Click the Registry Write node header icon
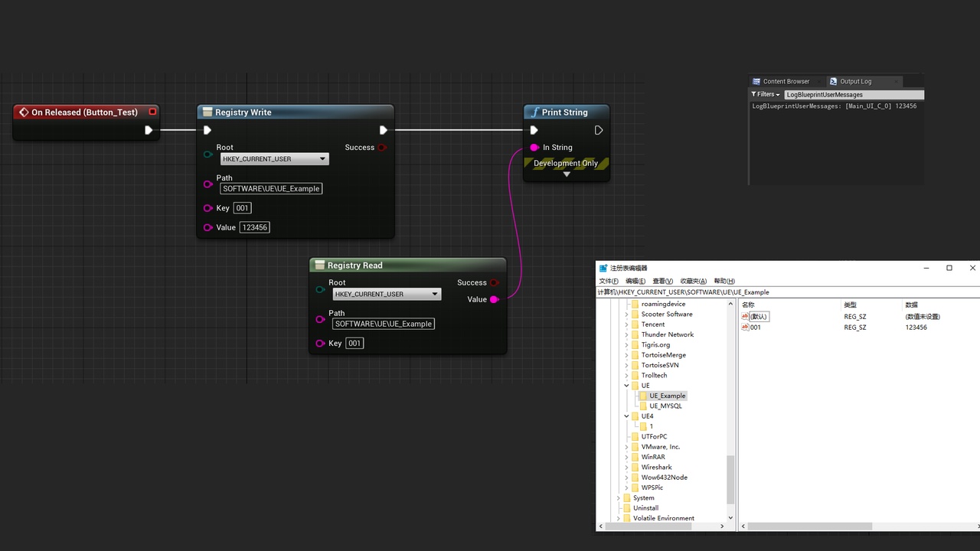The image size is (980, 551). click(207, 112)
